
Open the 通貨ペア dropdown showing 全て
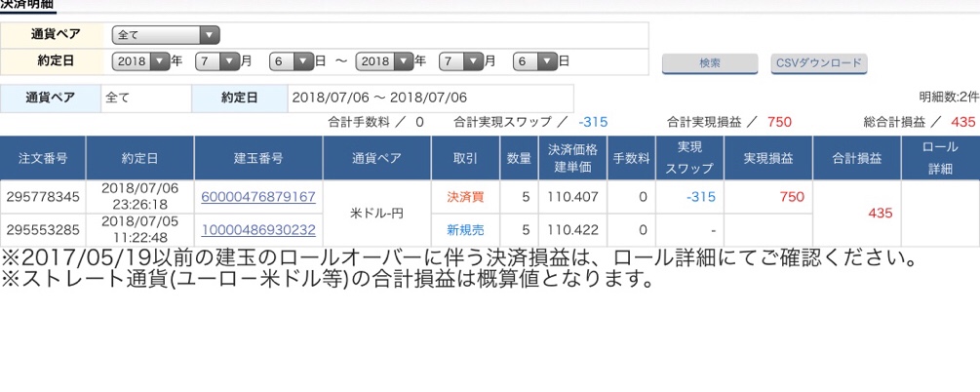166,35
